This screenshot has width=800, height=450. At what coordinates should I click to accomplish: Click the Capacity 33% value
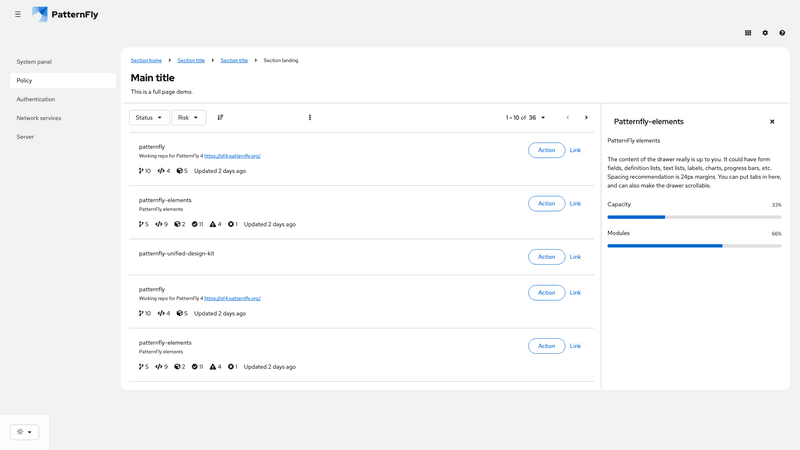[777, 205]
